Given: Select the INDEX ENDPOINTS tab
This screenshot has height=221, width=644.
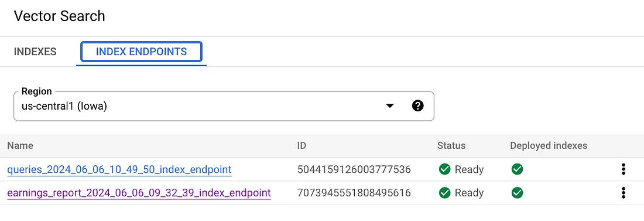Looking at the screenshot, I should click(141, 52).
